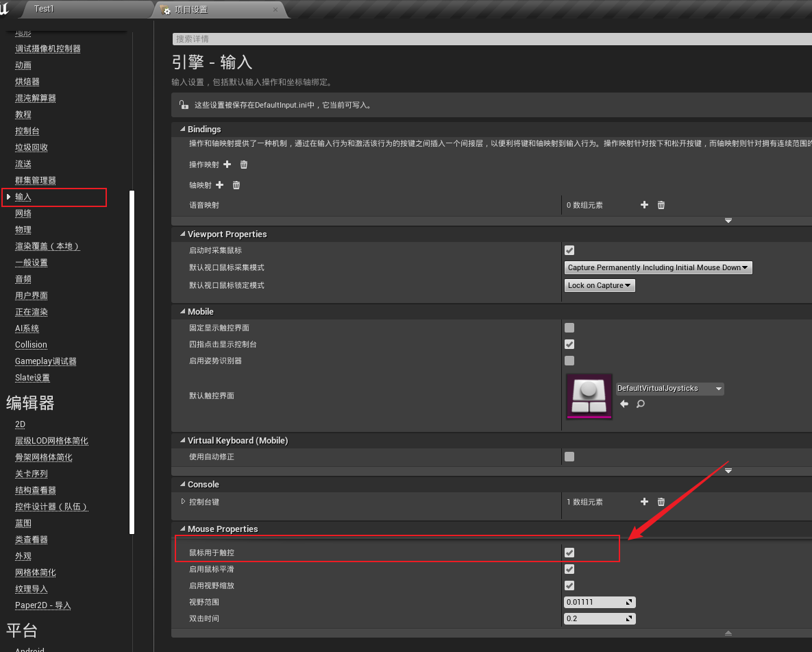Click the delete icon next to axis mapping
Image resolution: width=812 pixels, height=652 pixels.
click(236, 185)
